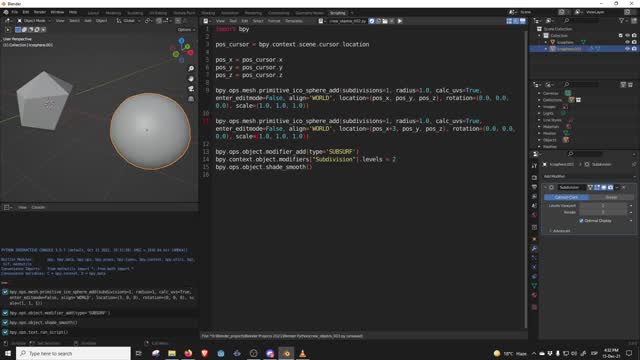Open the Object Mode dropdown
640x360 pixels.
click(34, 21)
